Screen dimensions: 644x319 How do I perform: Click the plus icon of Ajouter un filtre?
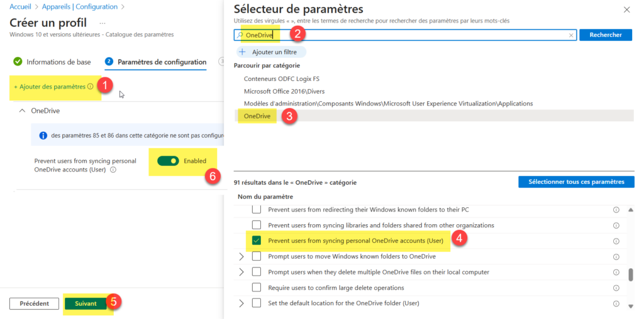pyautogui.click(x=242, y=52)
